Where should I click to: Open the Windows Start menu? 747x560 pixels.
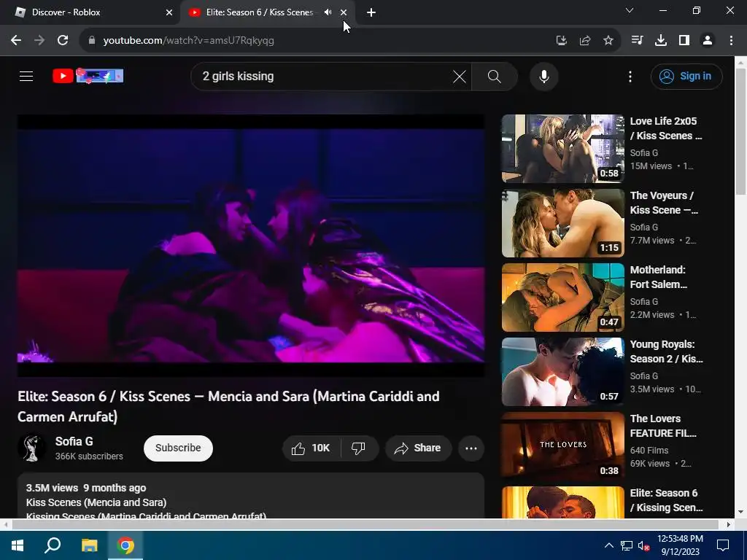pos(18,545)
